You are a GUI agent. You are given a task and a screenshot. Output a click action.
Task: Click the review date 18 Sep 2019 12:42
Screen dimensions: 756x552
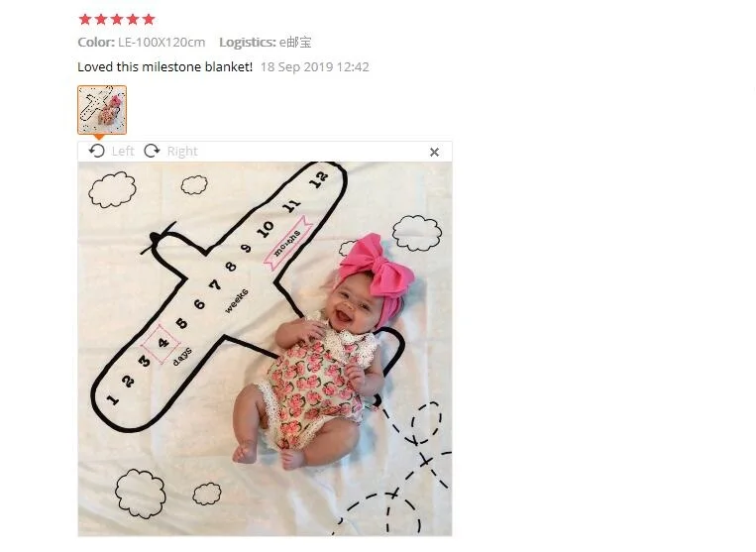click(315, 67)
